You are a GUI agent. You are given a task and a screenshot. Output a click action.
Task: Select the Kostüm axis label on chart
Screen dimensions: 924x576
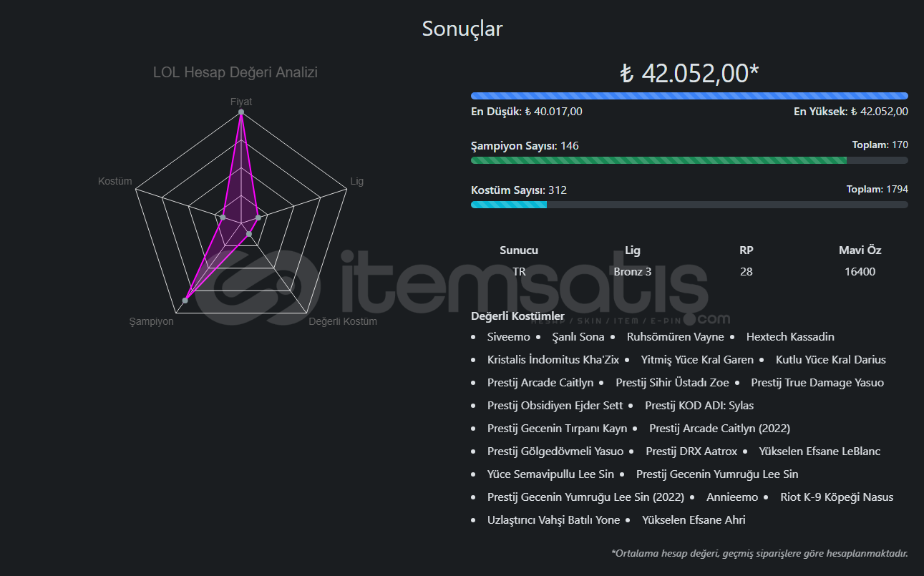[115, 181]
